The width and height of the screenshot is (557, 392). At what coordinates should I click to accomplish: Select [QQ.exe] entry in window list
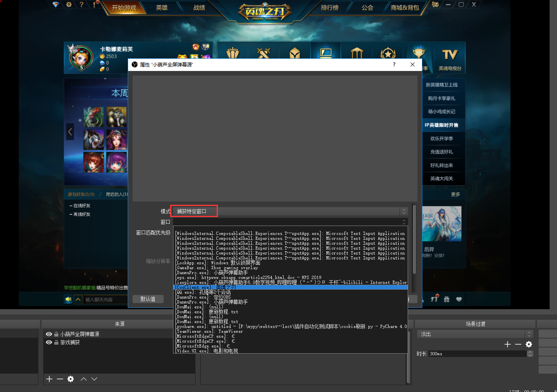point(290,292)
